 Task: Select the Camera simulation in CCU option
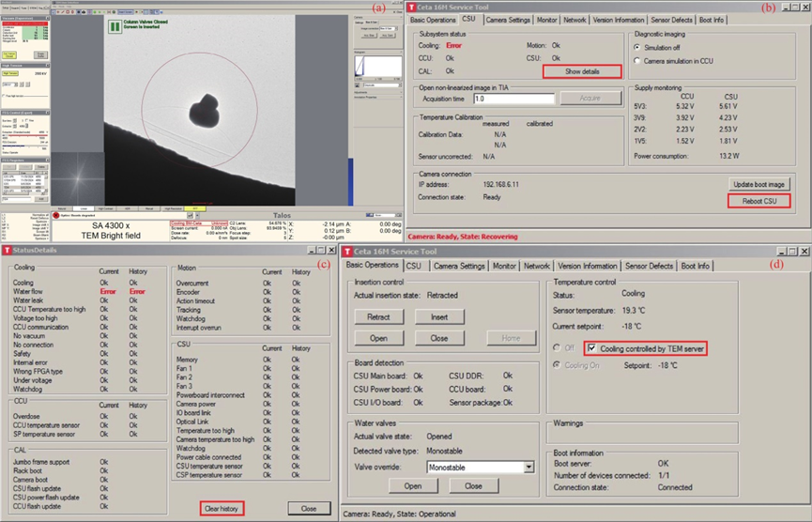point(638,61)
